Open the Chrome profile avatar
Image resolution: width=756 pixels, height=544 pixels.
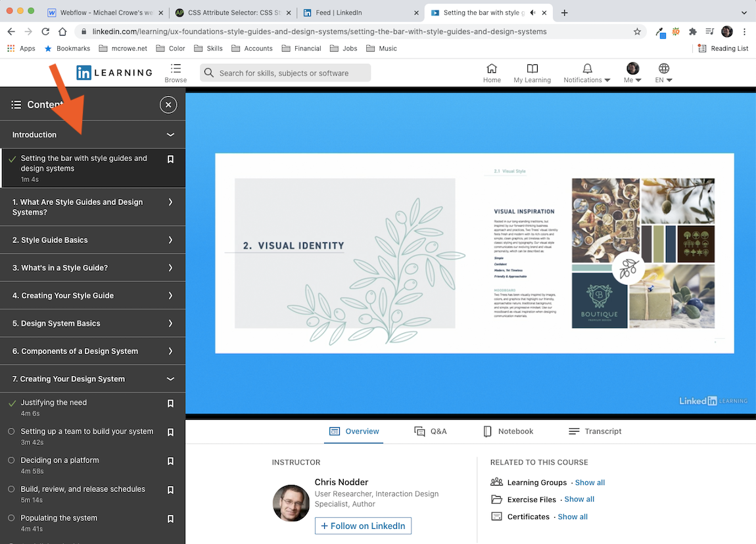coord(727,32)
